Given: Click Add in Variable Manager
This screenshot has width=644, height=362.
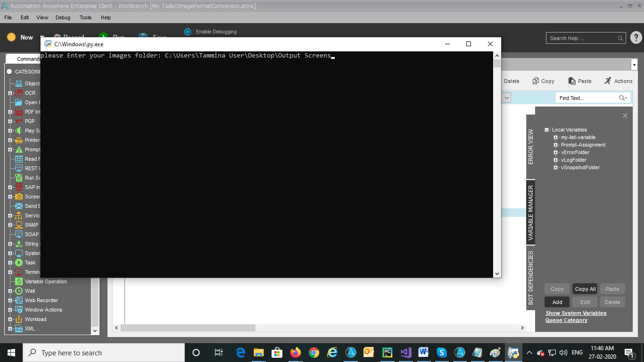Looking at the screenshot, I should (557, 302).
